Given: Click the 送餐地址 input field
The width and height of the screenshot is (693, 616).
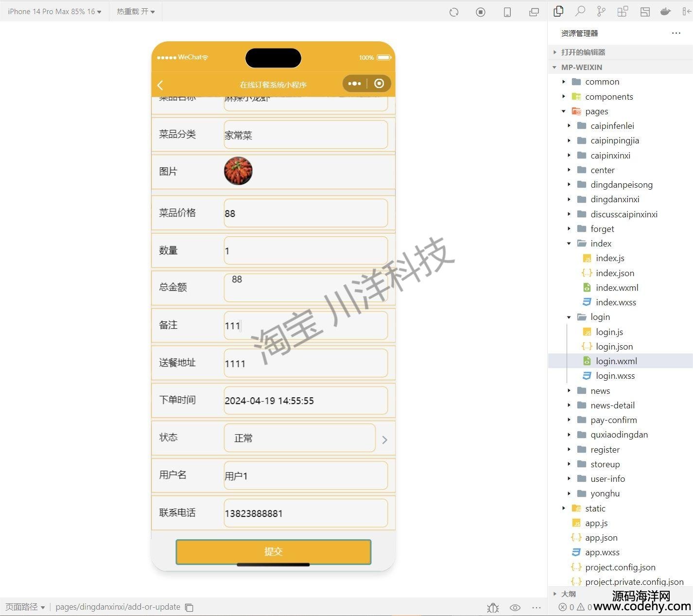Looking at the screenshot, I should point(306,363).
